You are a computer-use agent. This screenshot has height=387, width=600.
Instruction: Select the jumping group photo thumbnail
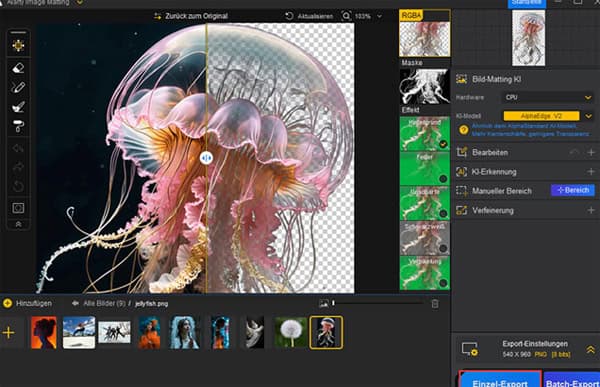point(114,332)
